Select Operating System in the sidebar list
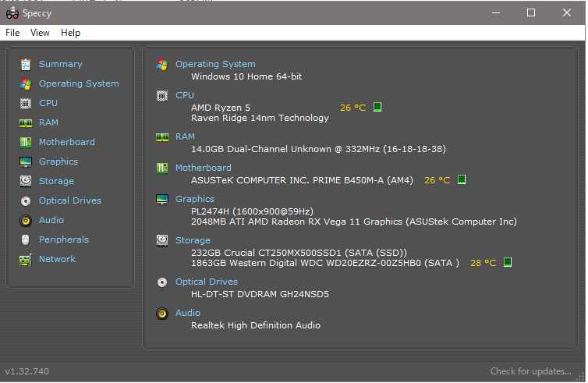Screen dimensions: 588x383 tap(79, 83)
